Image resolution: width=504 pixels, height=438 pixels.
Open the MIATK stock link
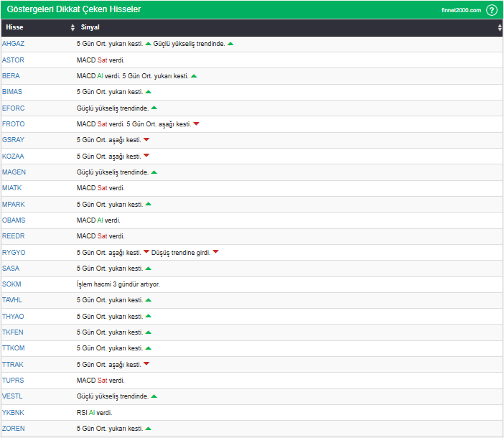[12, 187]
